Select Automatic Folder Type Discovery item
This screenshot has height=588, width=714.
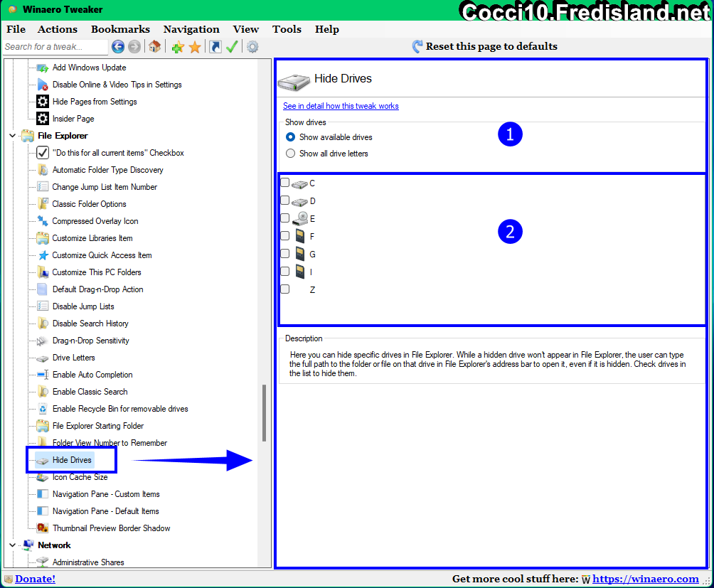[108, 170]
